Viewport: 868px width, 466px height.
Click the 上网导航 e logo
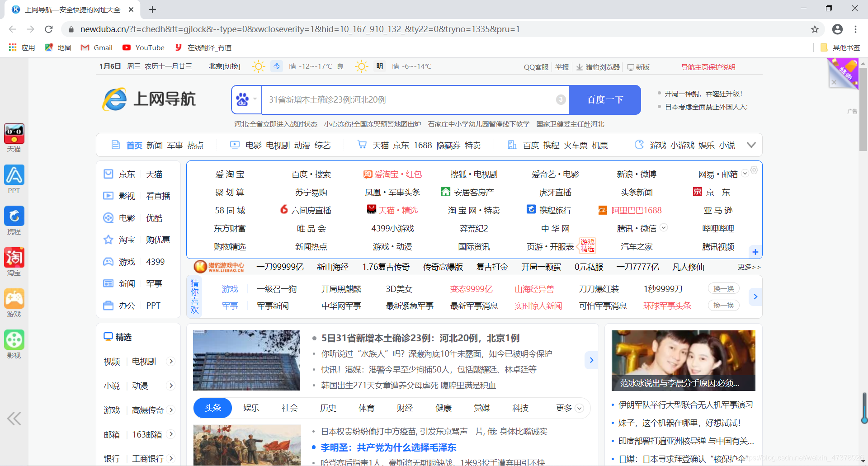click(x=149, y=99)
